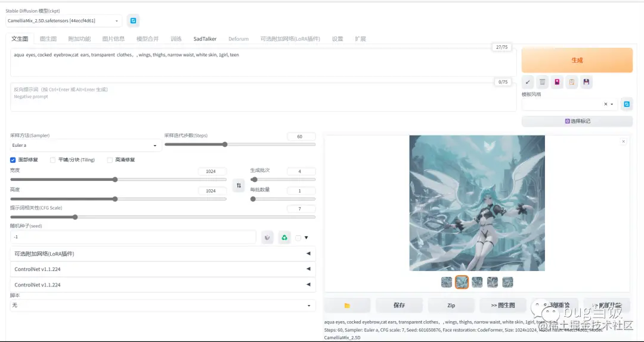Click the CFG scale number field showing 7
644x342 pixels.
pyautogui.click(x=301, y=209)
